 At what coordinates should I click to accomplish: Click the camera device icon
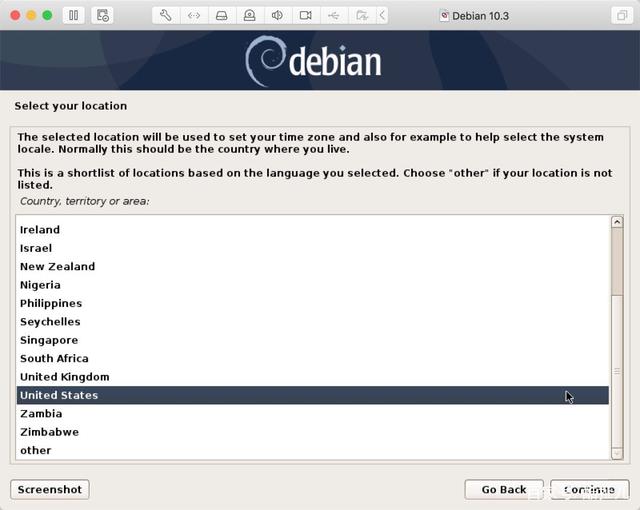coord(305,16)
